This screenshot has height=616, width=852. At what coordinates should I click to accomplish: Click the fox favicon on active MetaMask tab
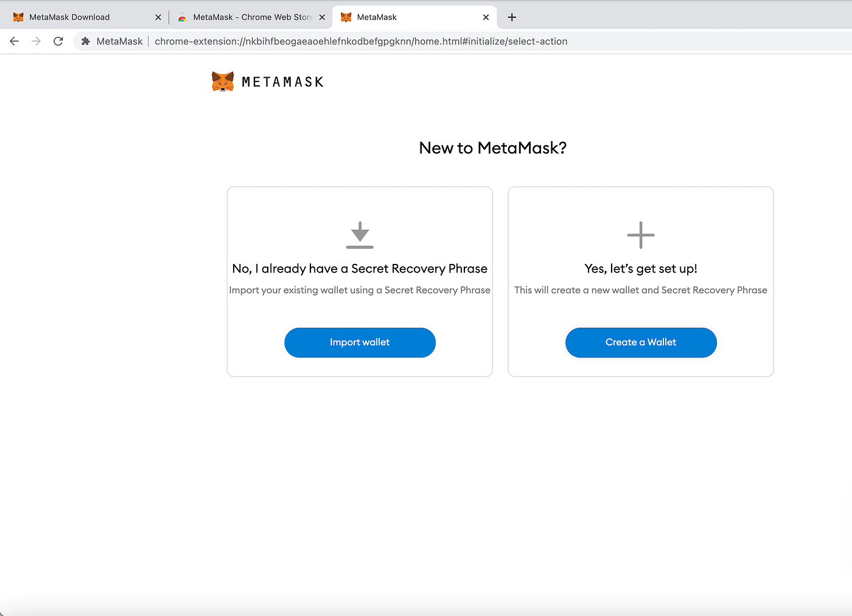coord(346,17)
